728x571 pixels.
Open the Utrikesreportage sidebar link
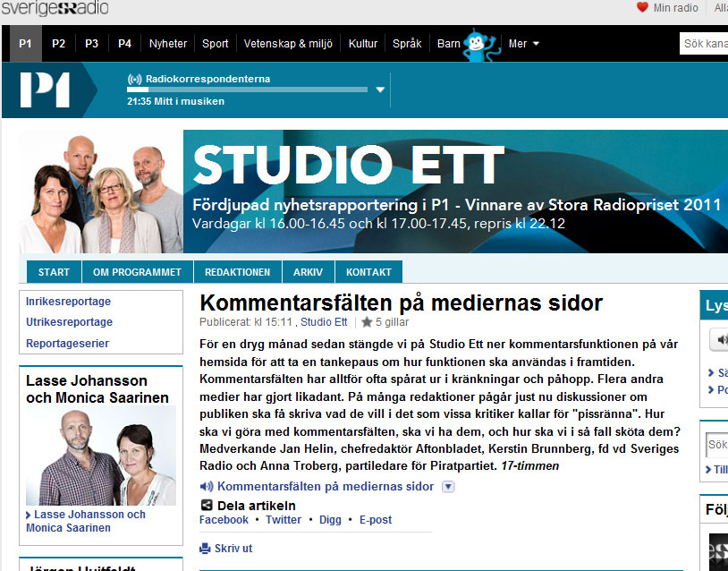69,322
